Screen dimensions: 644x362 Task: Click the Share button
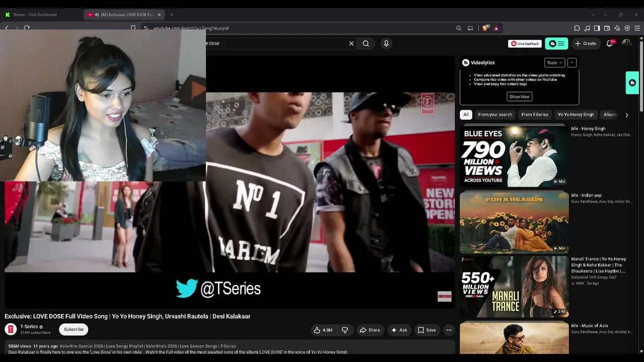click(x=370, y=330)
